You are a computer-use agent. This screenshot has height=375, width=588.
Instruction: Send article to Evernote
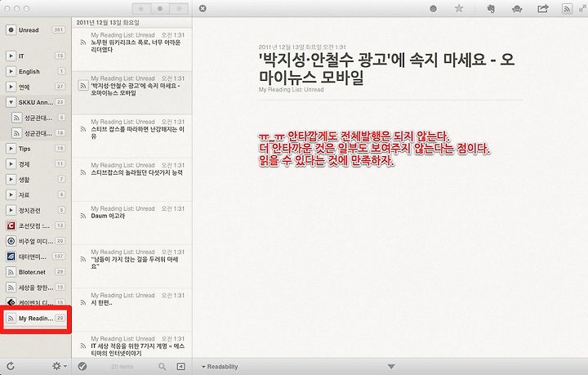click(x=491, y=8)
